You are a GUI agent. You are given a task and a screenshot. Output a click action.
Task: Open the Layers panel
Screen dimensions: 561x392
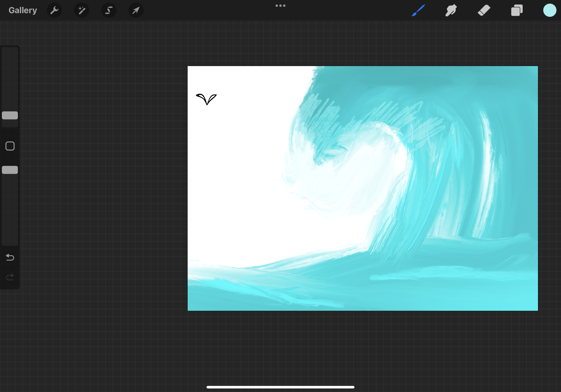click(x=517, y=10)
